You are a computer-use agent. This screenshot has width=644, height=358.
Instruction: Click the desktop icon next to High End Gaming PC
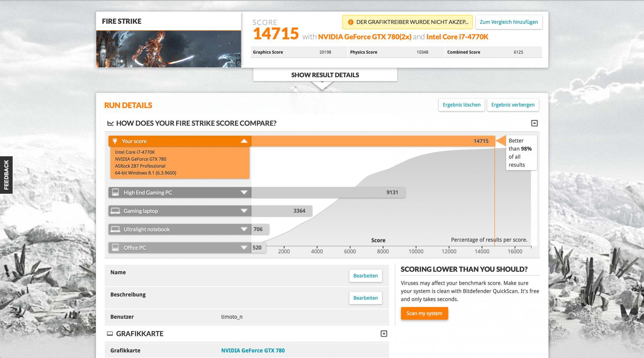pyautogui.click(x=115, y=192)
